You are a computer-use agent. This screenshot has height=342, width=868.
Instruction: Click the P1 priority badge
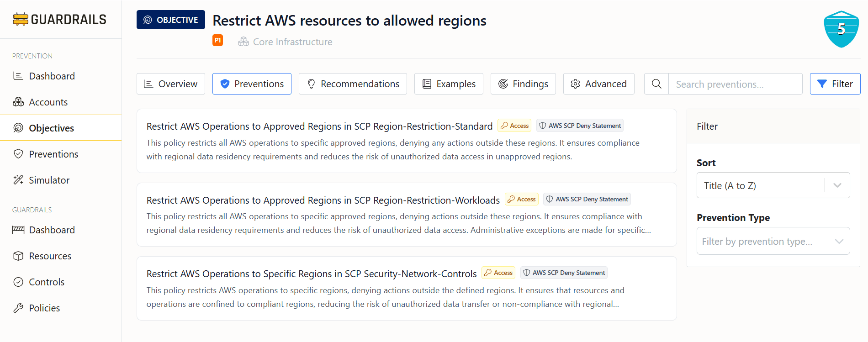tap(217, 41)
